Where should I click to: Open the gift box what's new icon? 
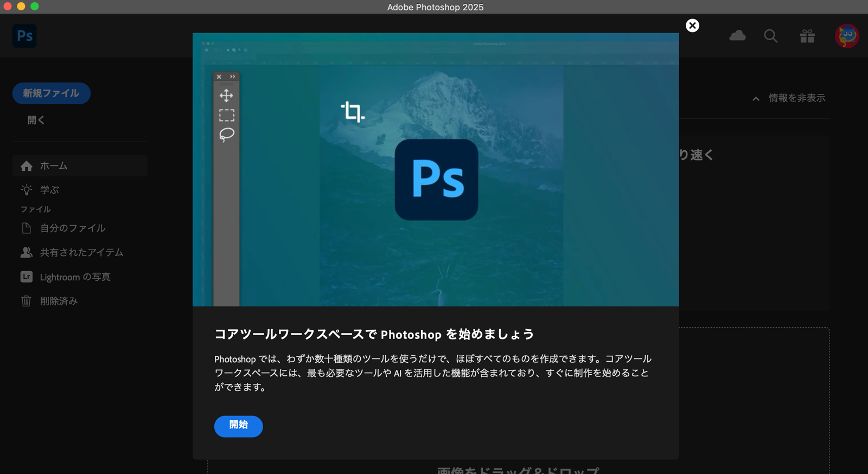[x=807, y=36]
